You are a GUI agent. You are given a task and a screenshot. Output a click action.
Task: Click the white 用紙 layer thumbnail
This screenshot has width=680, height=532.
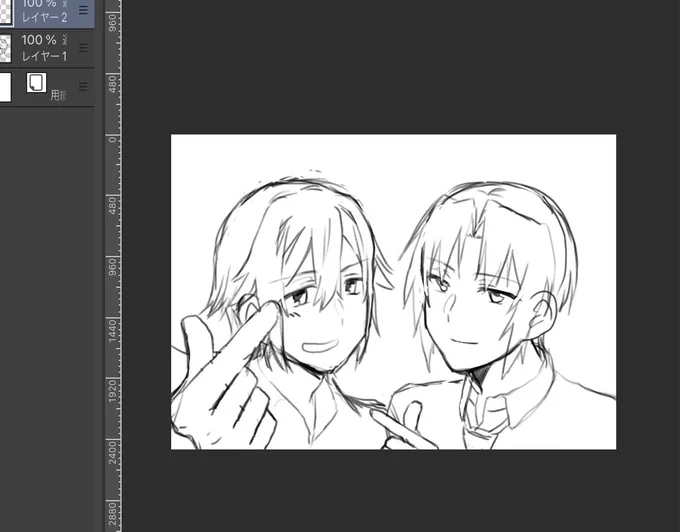[x=5, y=87]
